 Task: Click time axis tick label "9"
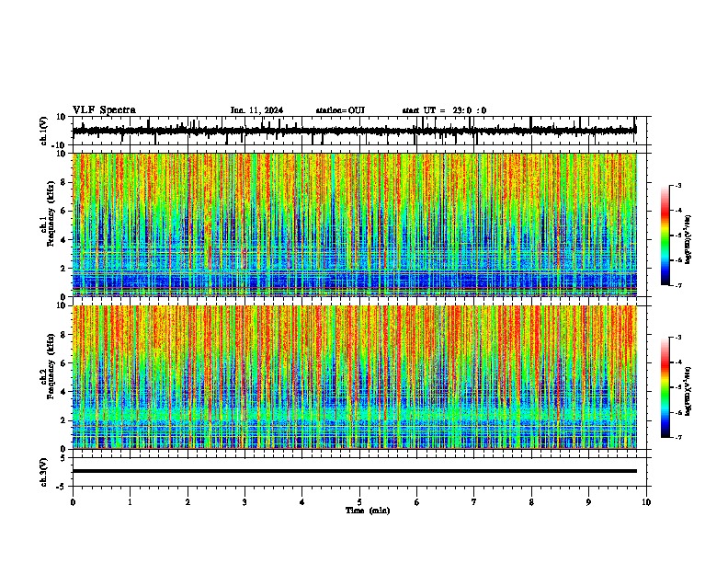pyautogui.click(x=588, y=502)
